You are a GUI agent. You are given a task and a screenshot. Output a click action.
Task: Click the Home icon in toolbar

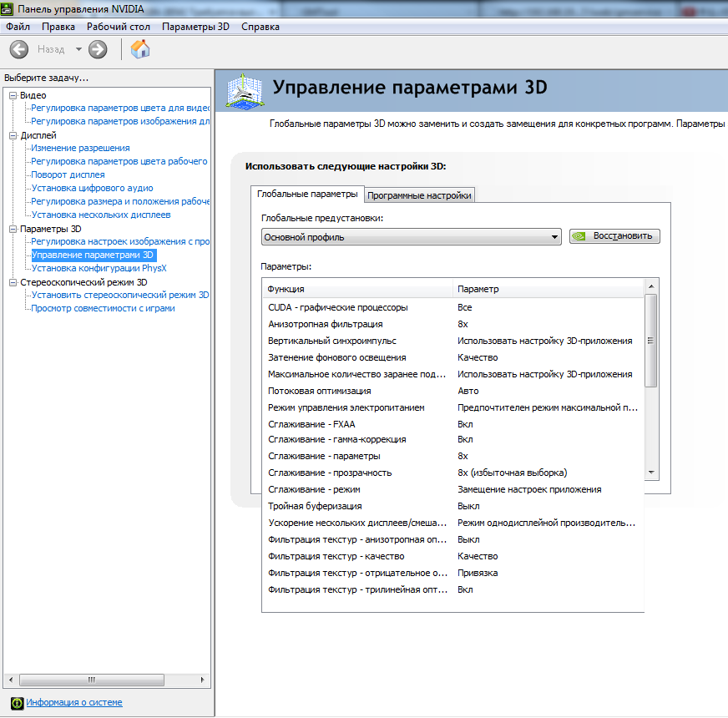click(x=140, y=49)
